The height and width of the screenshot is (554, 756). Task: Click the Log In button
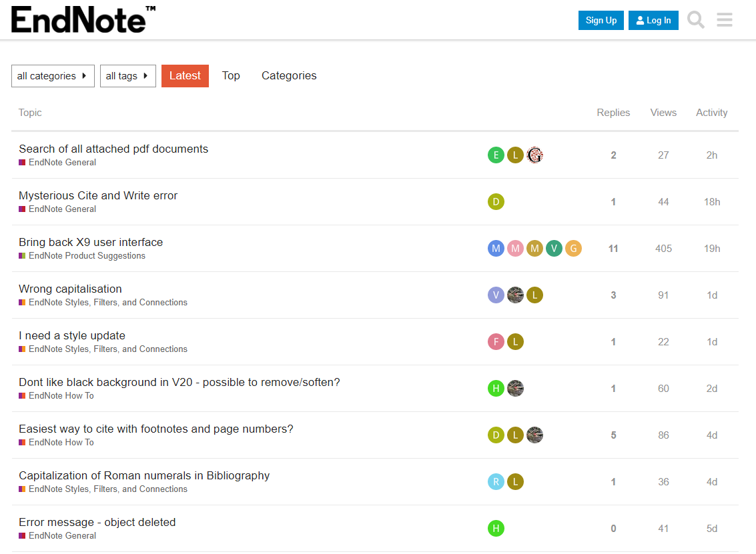coord(653,20)
